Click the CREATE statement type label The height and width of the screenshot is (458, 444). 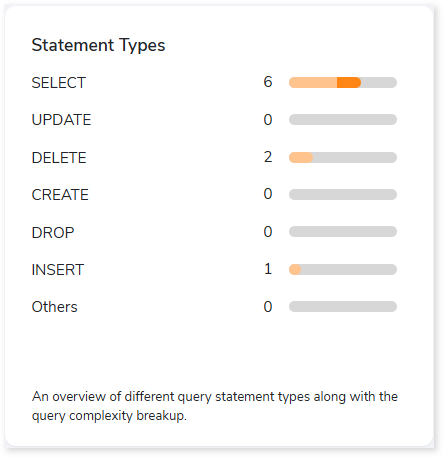[60, 195]
